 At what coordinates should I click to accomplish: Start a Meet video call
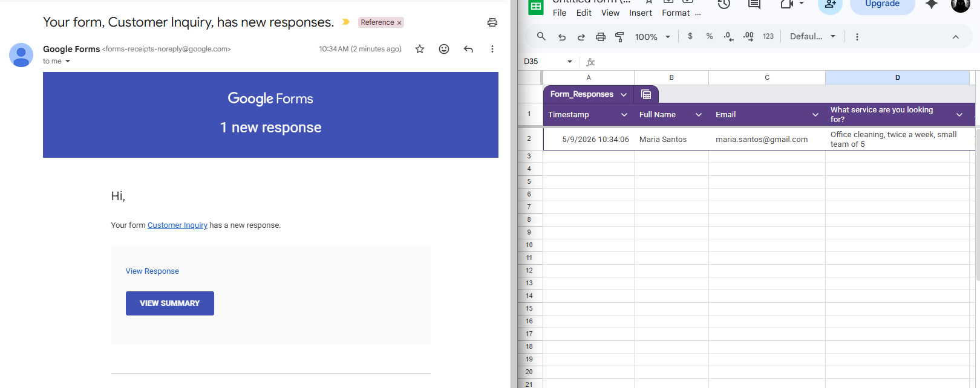click(786, 4)
